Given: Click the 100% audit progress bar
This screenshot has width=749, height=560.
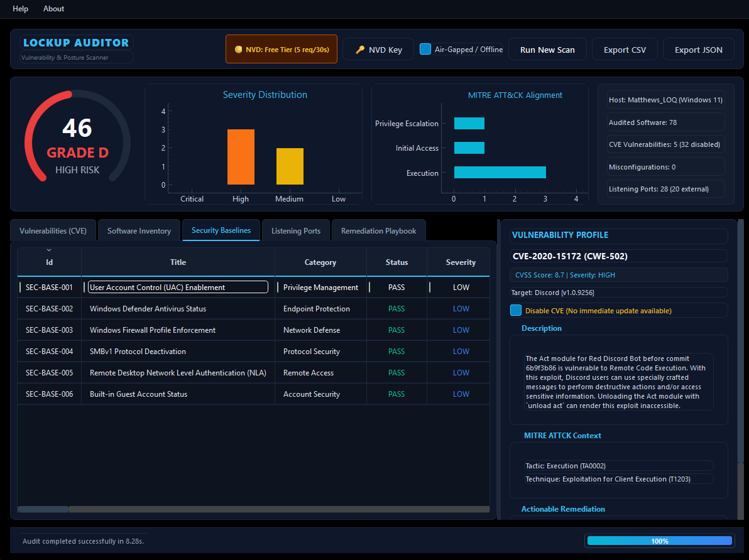Looking at the screenshot, I should [x=660, y=541].
